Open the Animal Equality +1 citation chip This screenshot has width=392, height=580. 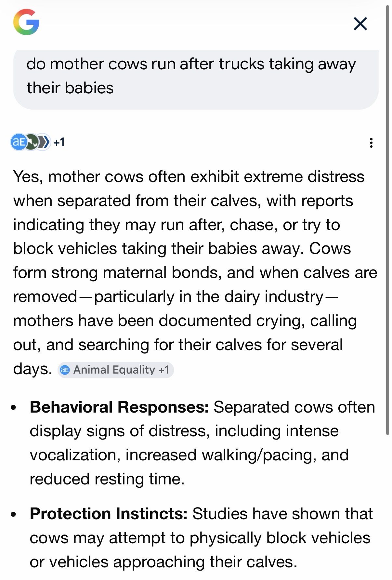click(x=116, y=370)
